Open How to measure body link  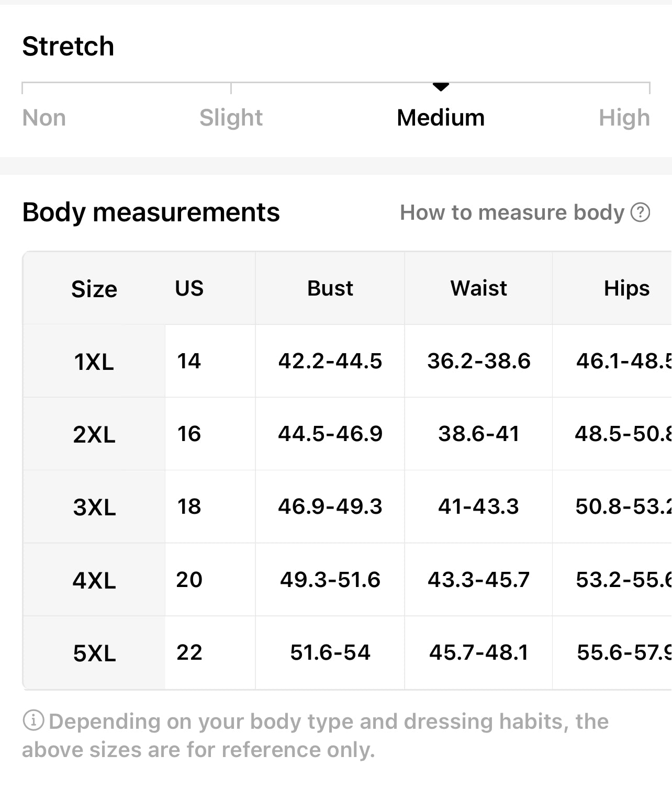click(512, 212)
